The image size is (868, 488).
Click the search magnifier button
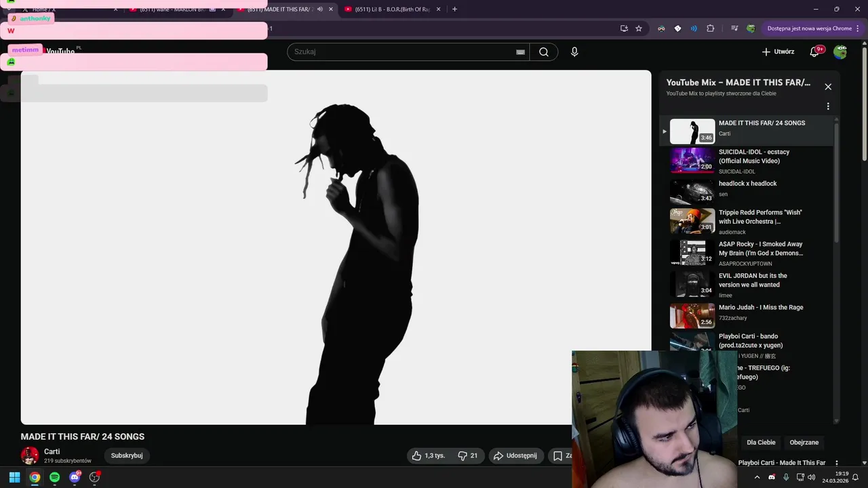(544, 52)
